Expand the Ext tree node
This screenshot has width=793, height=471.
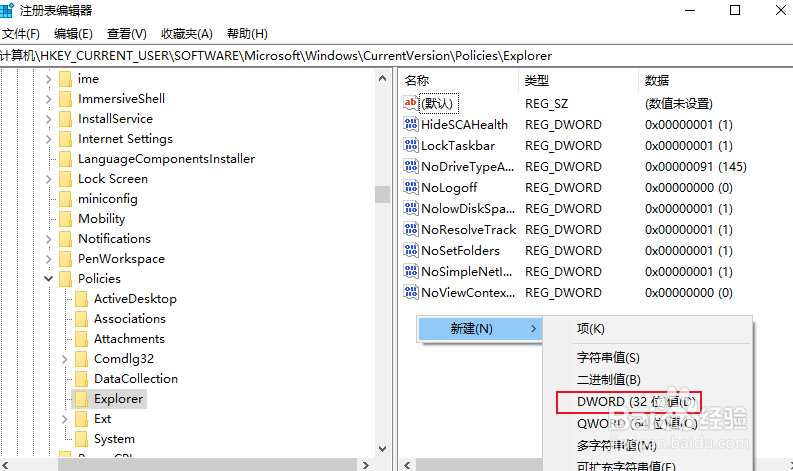point(65,419)
